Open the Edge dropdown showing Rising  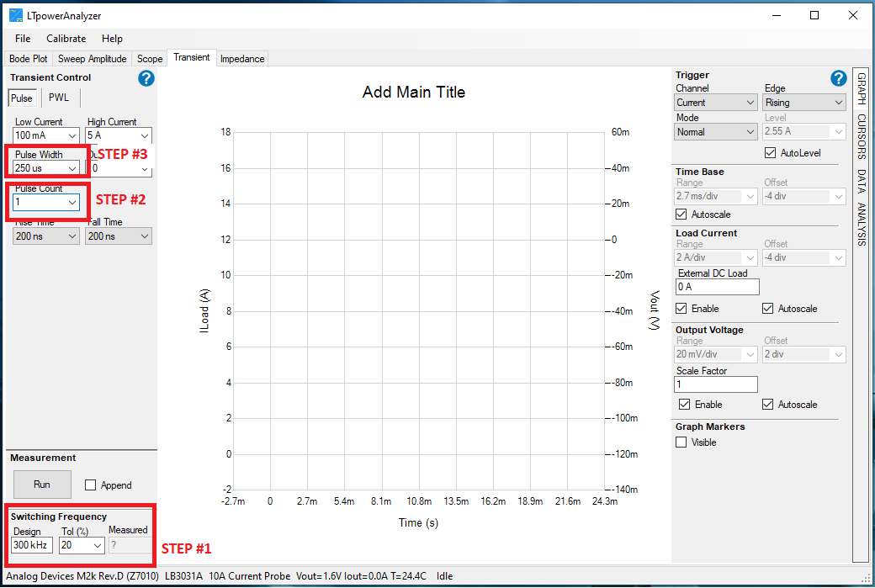804,102
